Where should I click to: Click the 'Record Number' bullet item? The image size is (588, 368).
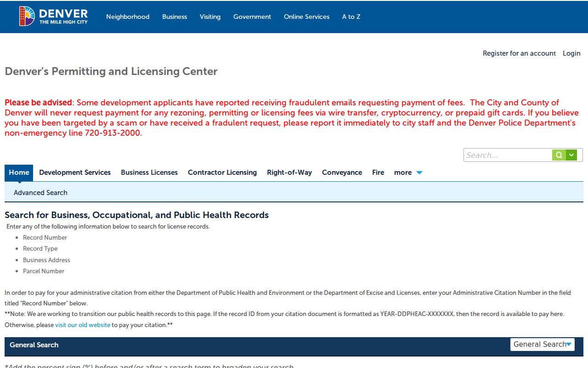point(45,237)
